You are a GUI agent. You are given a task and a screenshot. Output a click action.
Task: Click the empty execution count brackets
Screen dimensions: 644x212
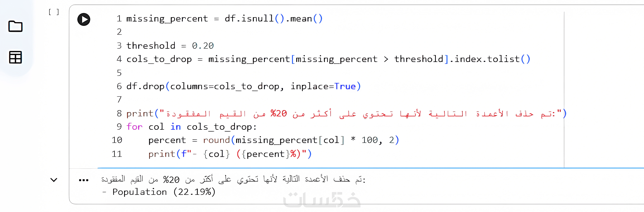pyautogui.click(x=54, y=12)
